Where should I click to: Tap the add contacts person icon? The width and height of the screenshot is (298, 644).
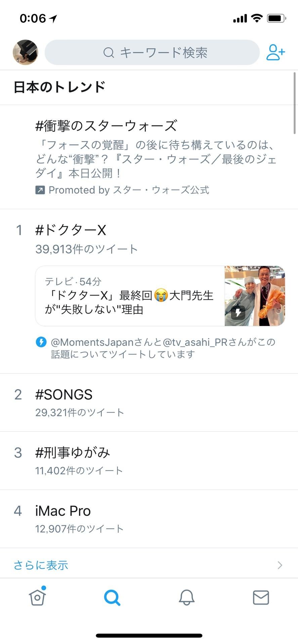click(275, 52)
